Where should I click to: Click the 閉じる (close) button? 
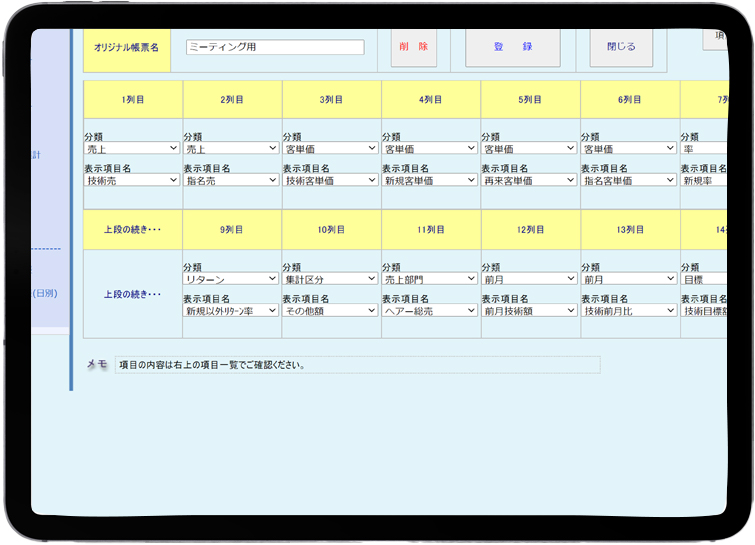(x=620, y=47)
